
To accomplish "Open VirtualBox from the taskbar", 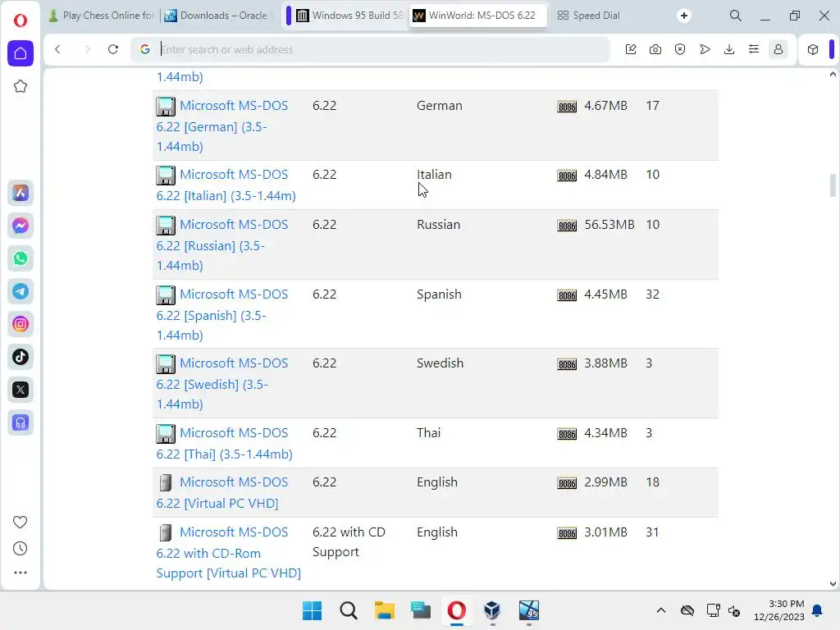I will click(x=492, y=610).
